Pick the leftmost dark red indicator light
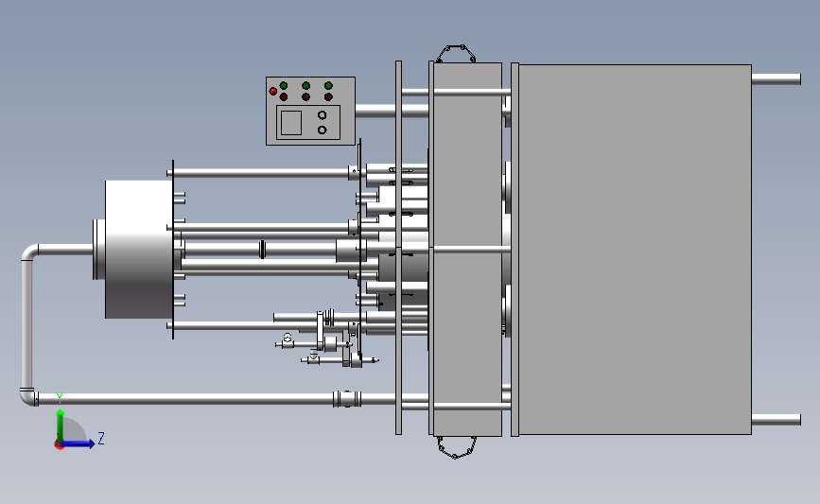Image resolution: width=820 pixels, height=504 pixels. [x=284, y=96]
